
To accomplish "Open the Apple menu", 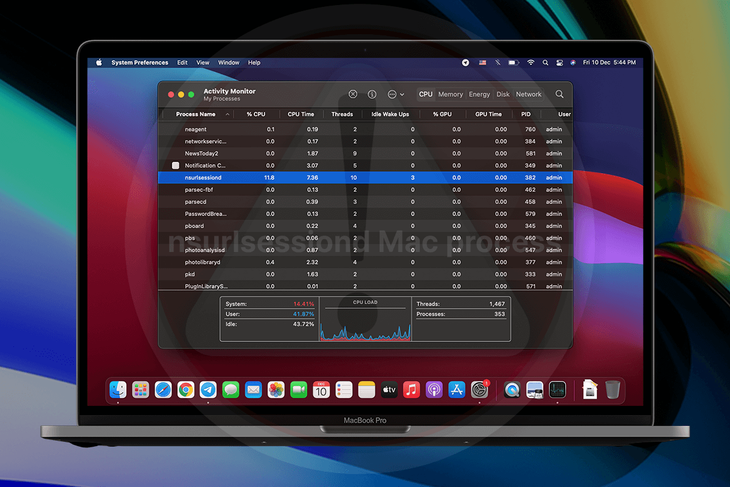I will click(x=99, y=62).
